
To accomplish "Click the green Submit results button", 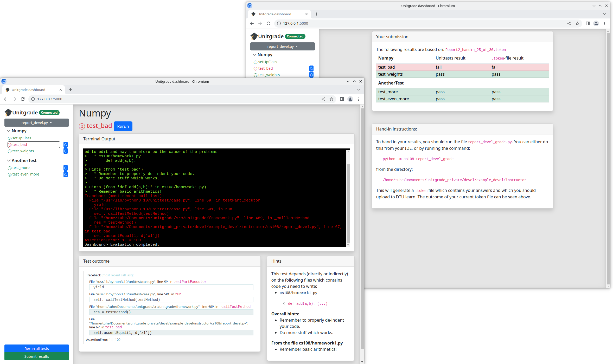I will 37,356.
